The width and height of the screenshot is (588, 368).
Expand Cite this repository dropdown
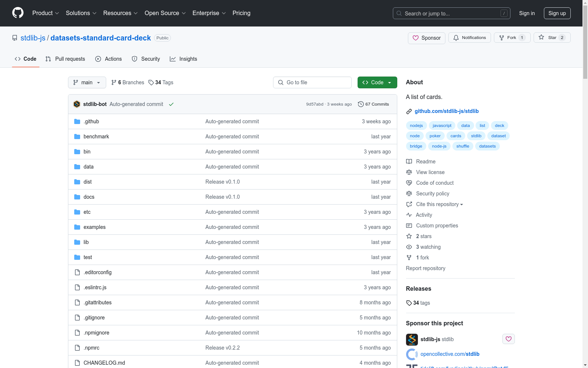(x=440, y=204)
